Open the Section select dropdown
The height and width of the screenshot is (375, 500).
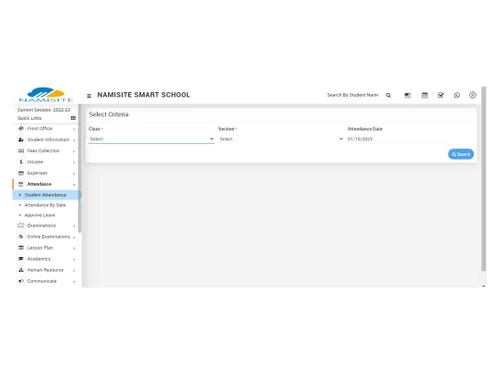[x=281, y=139]
